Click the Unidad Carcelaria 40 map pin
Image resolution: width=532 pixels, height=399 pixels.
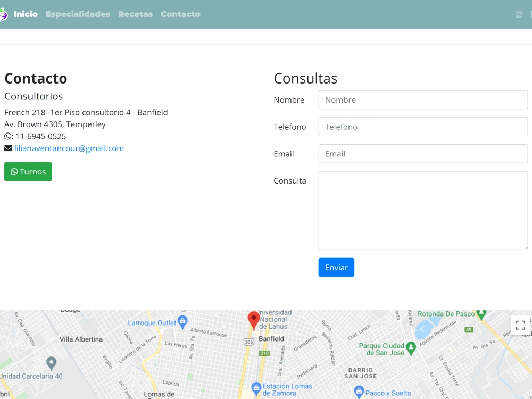[51, 363]
